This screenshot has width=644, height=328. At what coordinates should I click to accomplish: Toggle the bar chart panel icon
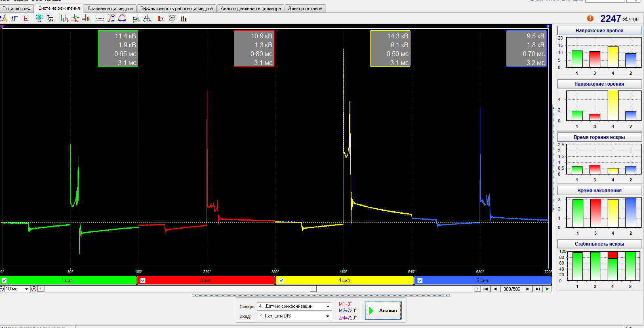[x=184, y=18]
